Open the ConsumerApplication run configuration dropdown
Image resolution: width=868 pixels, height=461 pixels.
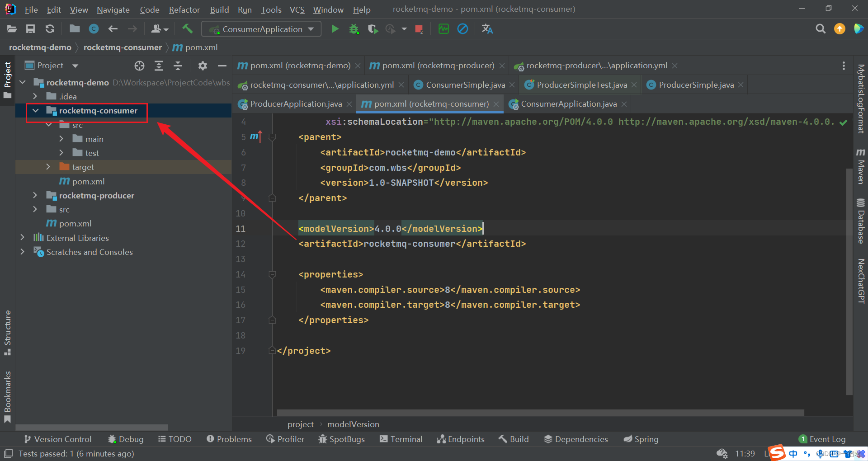[262, 29]
